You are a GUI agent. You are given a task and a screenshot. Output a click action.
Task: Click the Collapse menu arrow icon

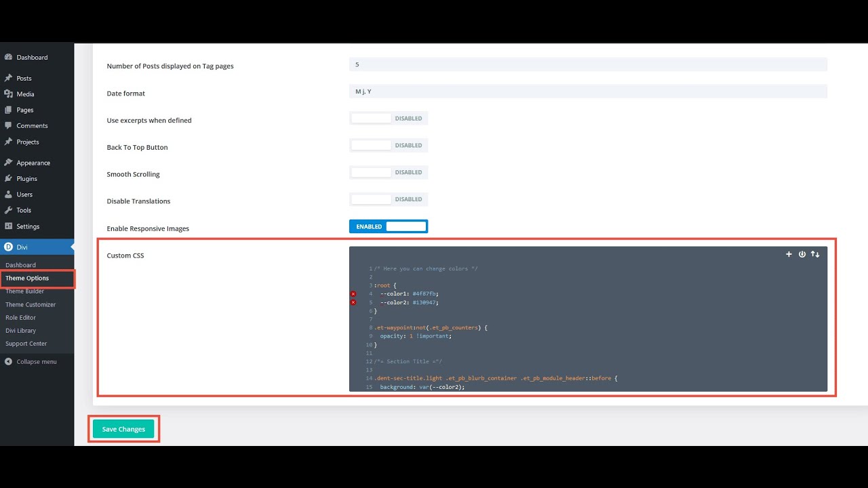tap(8, 361)
